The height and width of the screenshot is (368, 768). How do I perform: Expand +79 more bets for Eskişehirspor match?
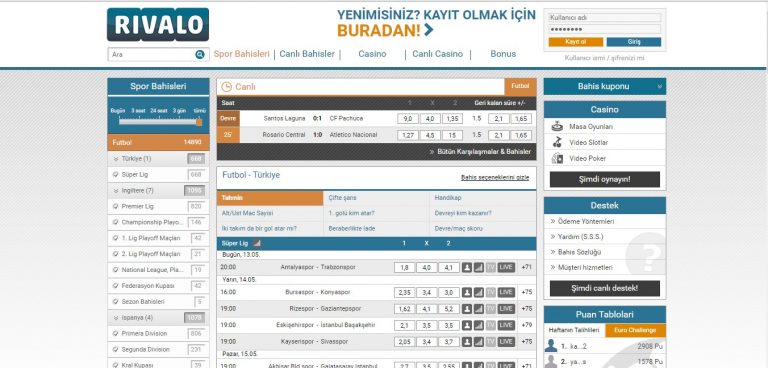click(x=527, y=325)
